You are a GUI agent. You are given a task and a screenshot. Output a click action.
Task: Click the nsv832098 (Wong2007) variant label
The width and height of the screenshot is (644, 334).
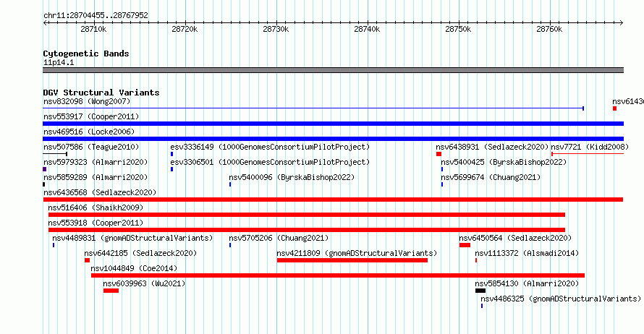point(87,101)
